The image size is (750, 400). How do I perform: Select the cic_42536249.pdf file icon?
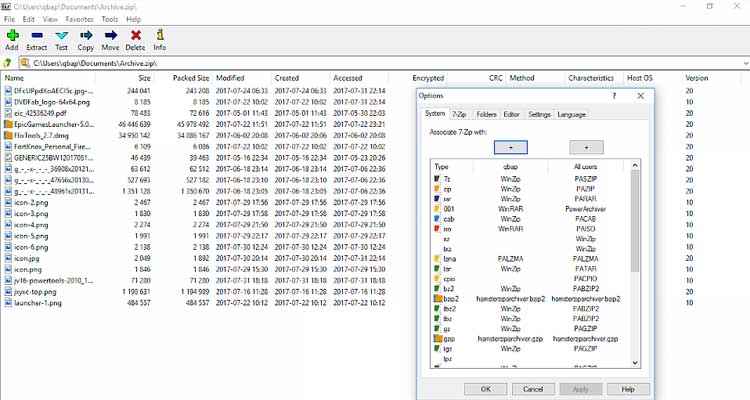click(x=8, y=113)
